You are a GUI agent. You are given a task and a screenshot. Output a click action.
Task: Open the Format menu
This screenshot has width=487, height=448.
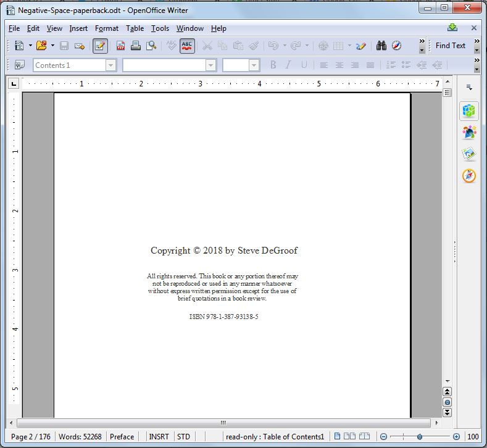pyautogui.click(x=107, y=28)
